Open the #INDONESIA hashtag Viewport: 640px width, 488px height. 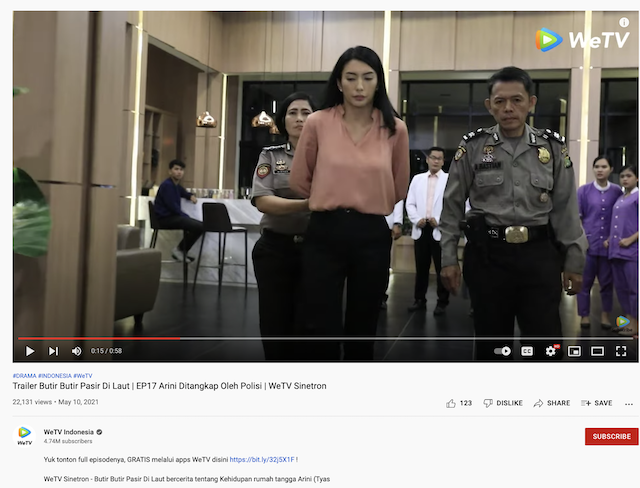click(x=55, y=376)
